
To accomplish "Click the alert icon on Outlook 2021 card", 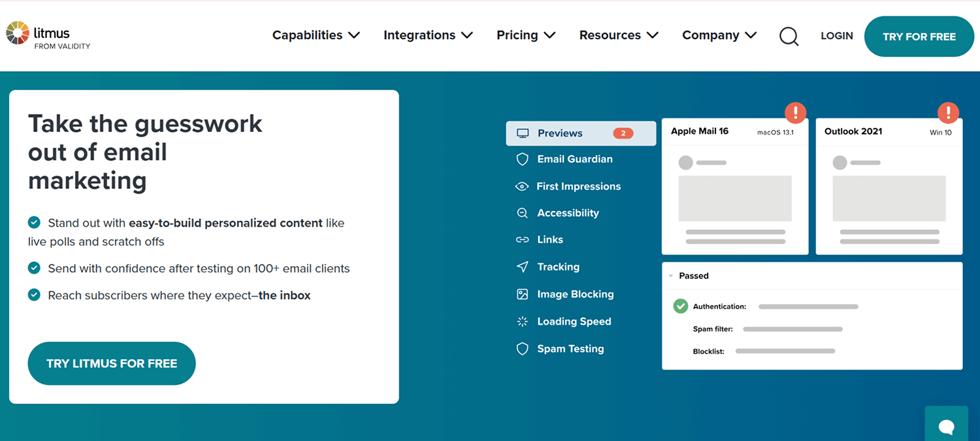I will [x=948, y=112].
